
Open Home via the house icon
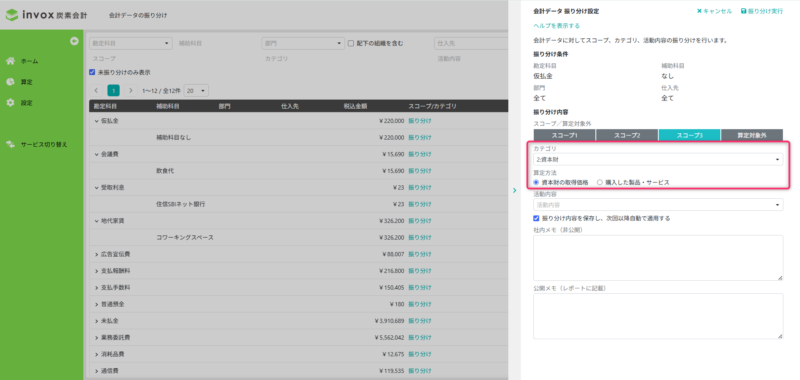(x=10, y=61)
